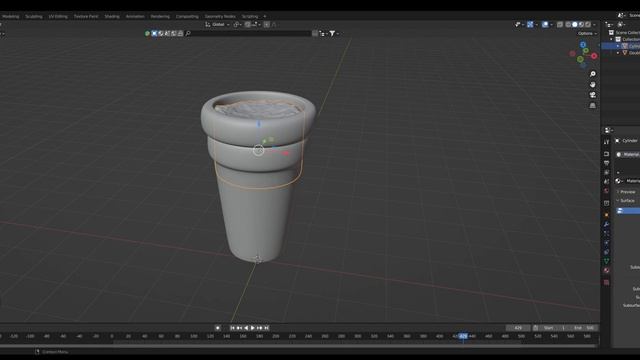Open the pivot point dropdown

[237, 24]
